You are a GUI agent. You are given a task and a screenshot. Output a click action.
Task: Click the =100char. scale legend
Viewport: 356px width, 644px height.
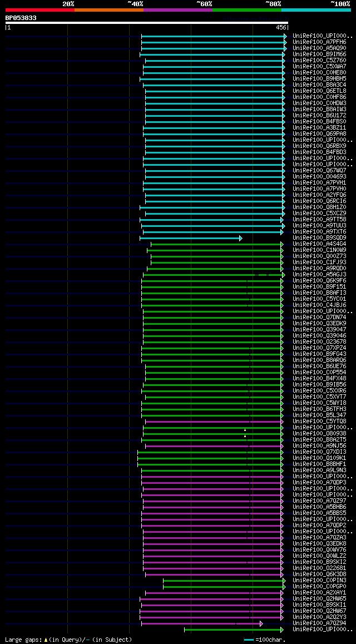[x=264, y=640]
